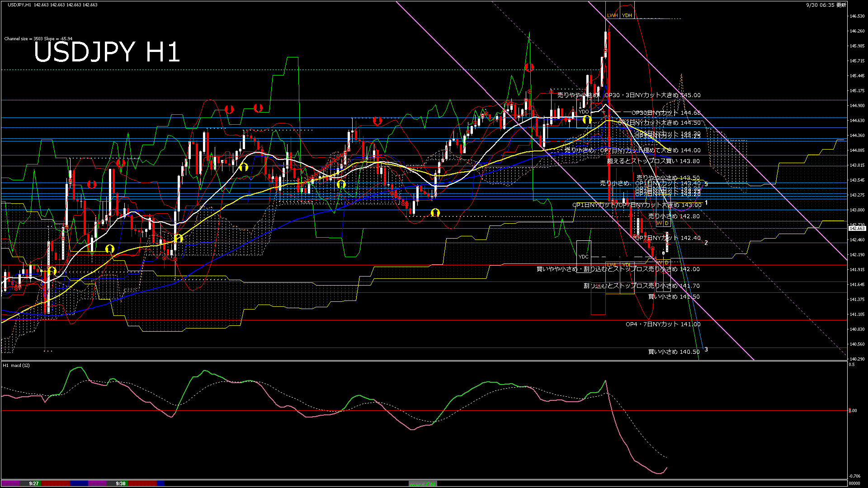Click the 140.290 price axis label
Image resolution: width=868 pixels, height=488 pixels.
857,359
